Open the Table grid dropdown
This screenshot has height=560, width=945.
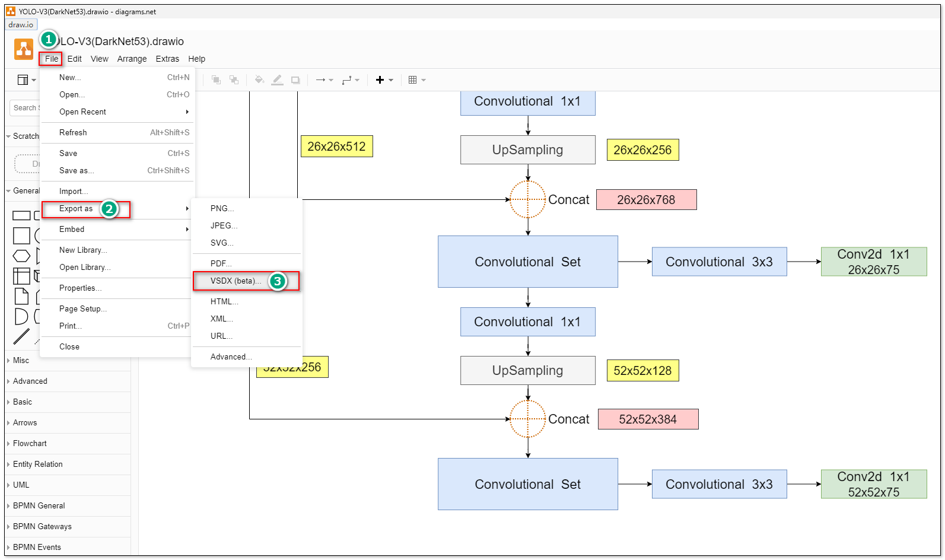[417, 79]
